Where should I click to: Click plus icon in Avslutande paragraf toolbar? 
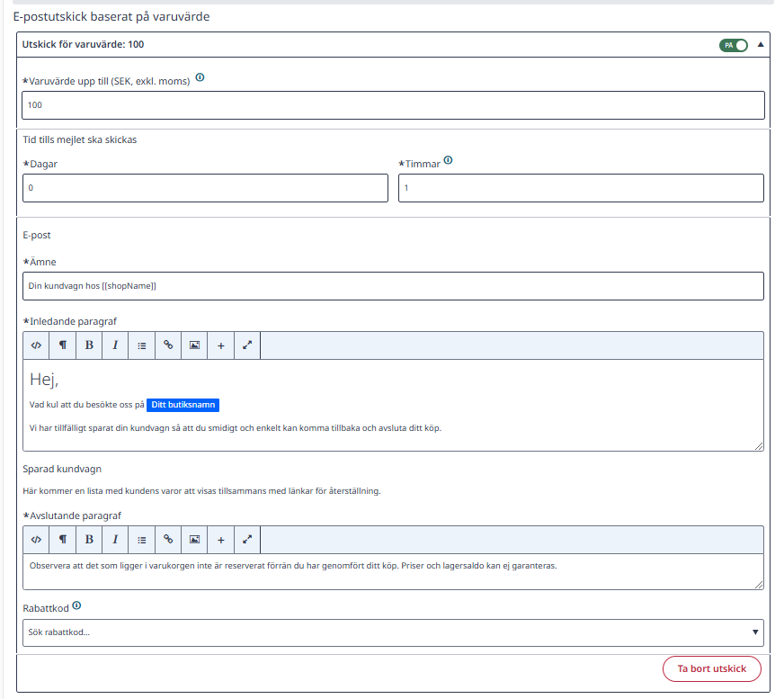[220, 540]
